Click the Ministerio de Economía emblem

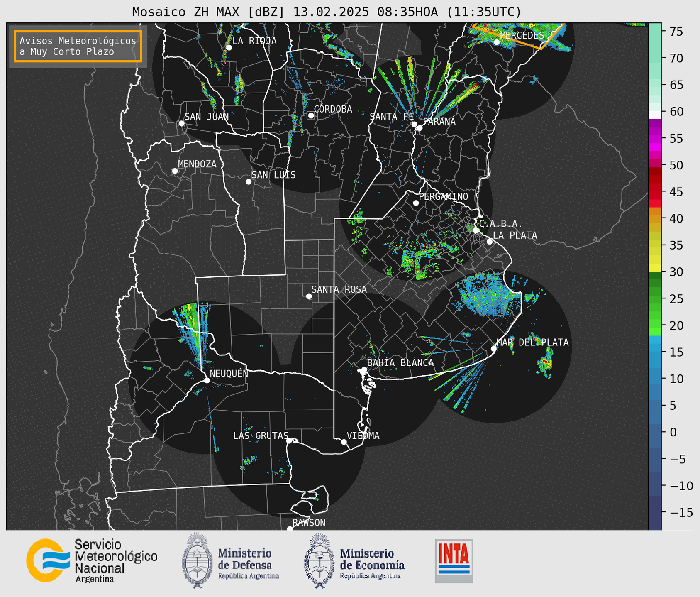[x=319, y=560]
